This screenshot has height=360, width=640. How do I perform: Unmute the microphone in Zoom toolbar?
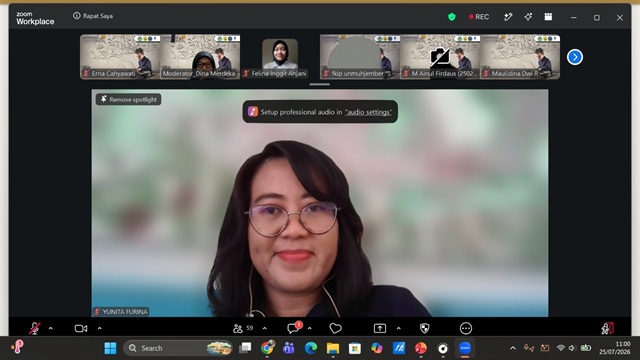[x=35, y=328]
